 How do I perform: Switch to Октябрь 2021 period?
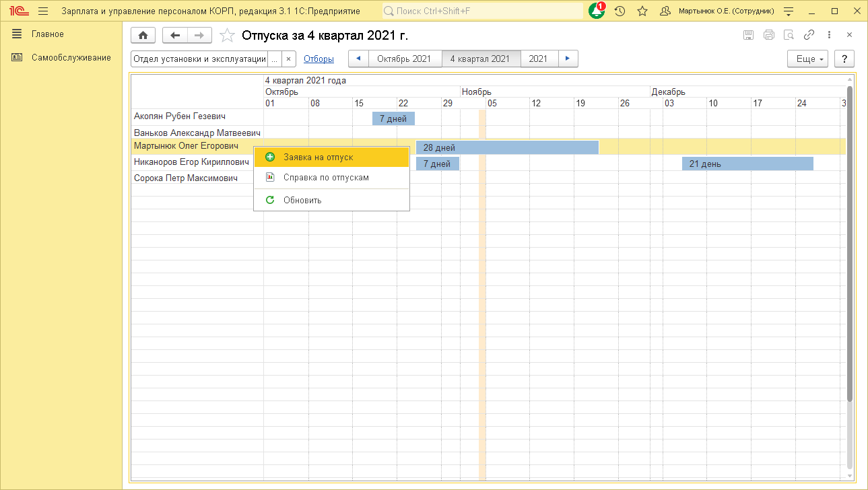404,59
